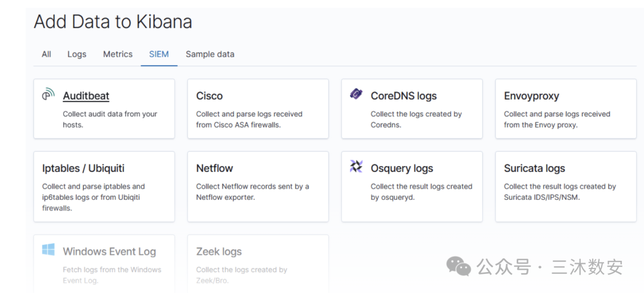Screen dimensions: 644x293
Task: Open the Envoyproxy card title
Action: [x=531, y=95]
